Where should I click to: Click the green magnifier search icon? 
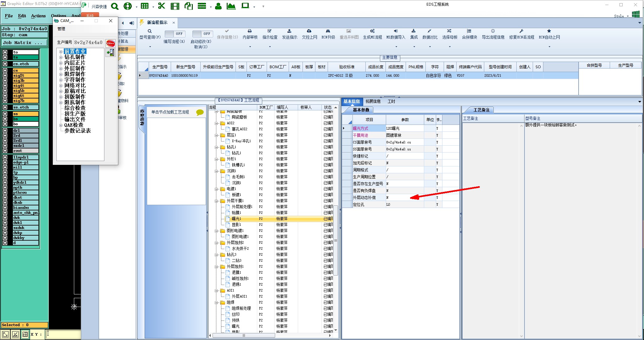[115, 6]
